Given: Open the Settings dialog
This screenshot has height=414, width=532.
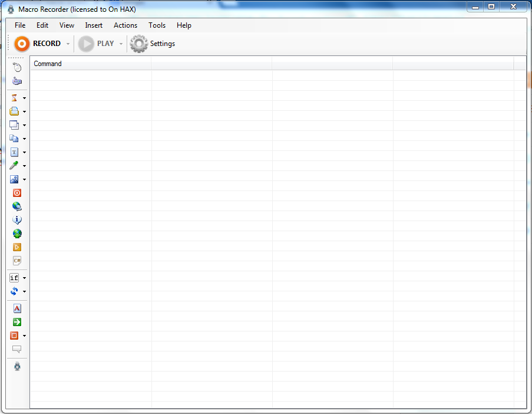Looking at the screenshot, I should 152,43.
